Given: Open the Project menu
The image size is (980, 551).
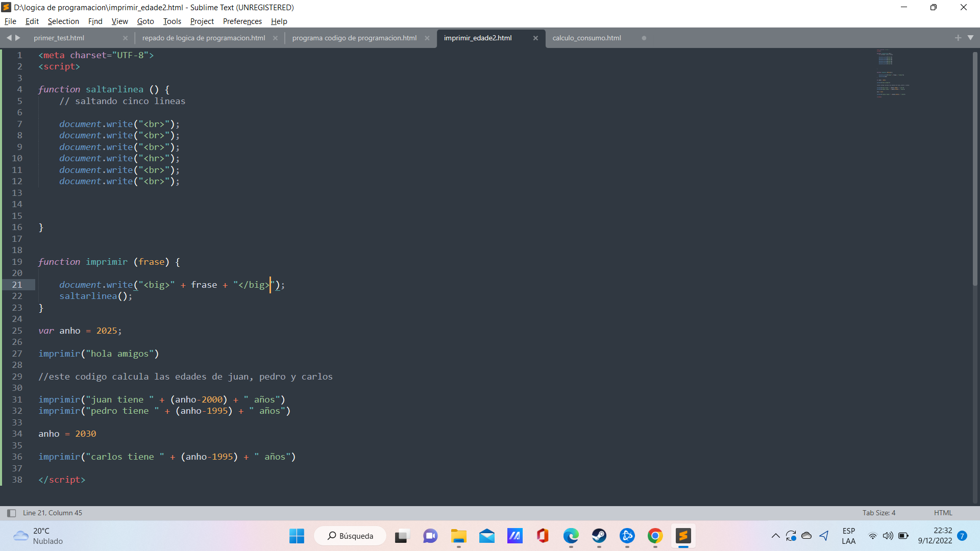Looking at the screenshot, I should [202, 21].
